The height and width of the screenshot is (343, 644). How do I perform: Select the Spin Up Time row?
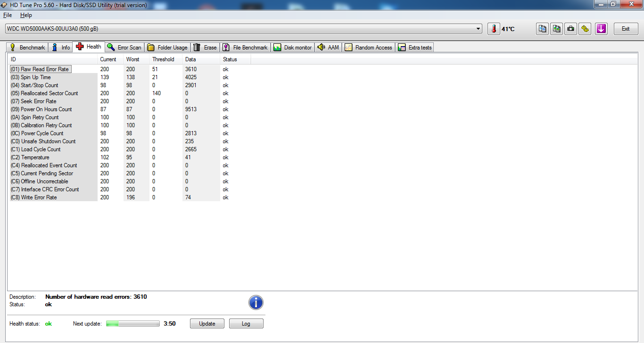click(x=130, y=77)
